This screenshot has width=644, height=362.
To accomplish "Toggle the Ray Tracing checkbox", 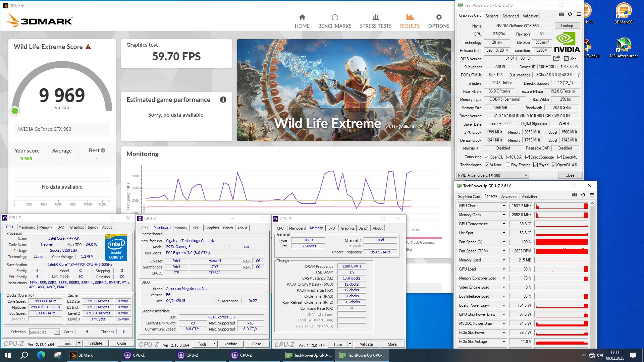I will pyautogui.click(x=508, y=165).
